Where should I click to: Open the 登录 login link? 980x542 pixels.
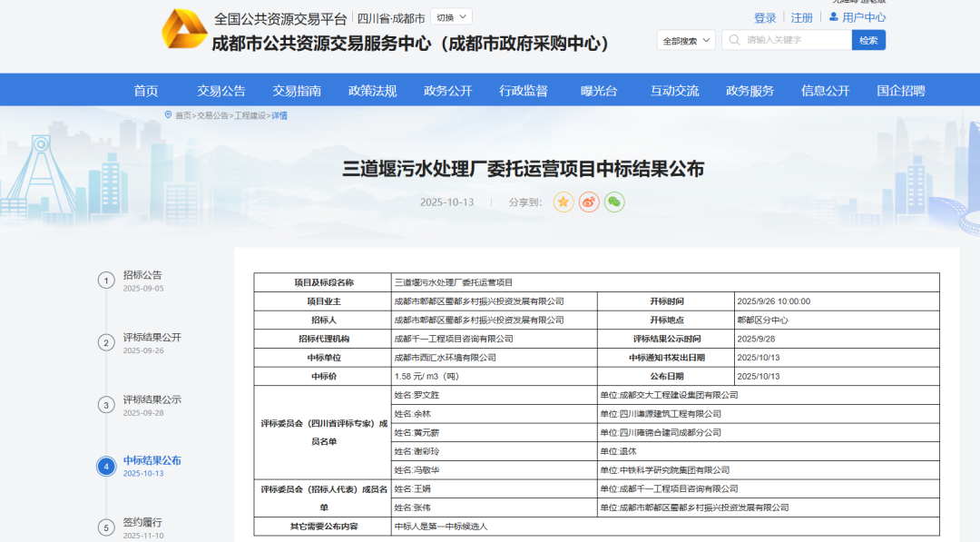765,18
